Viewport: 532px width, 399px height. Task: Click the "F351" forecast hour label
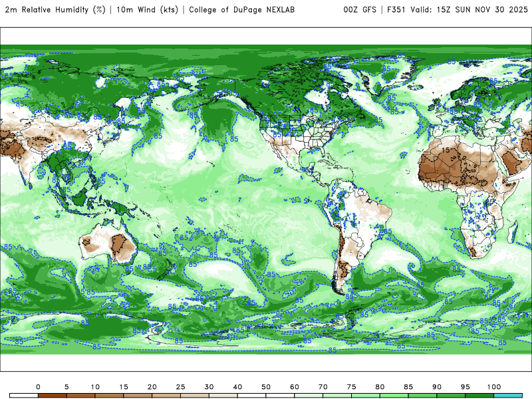click(x=396, y=10)
